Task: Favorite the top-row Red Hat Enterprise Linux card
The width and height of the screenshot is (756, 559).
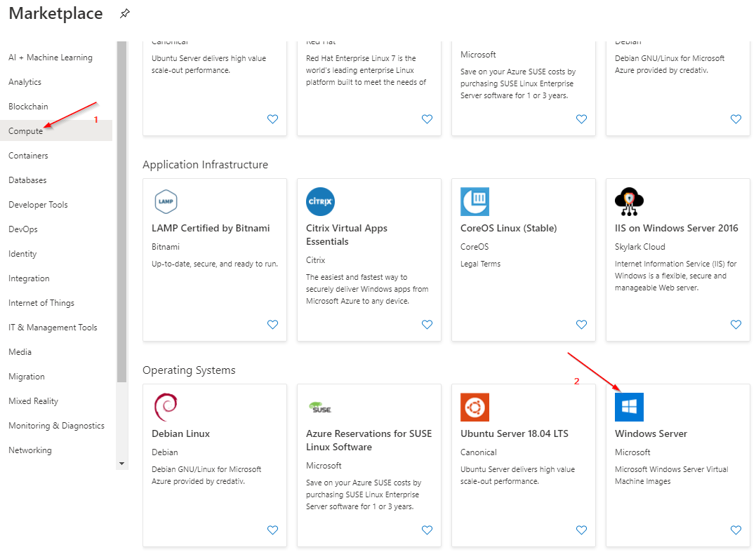Action: point(427,119)
